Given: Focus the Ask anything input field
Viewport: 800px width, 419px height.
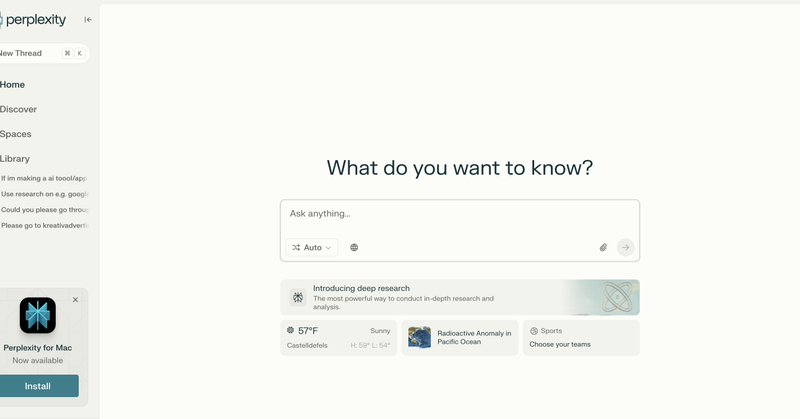Looking at the screenshot, I should [x=459, y=214].
